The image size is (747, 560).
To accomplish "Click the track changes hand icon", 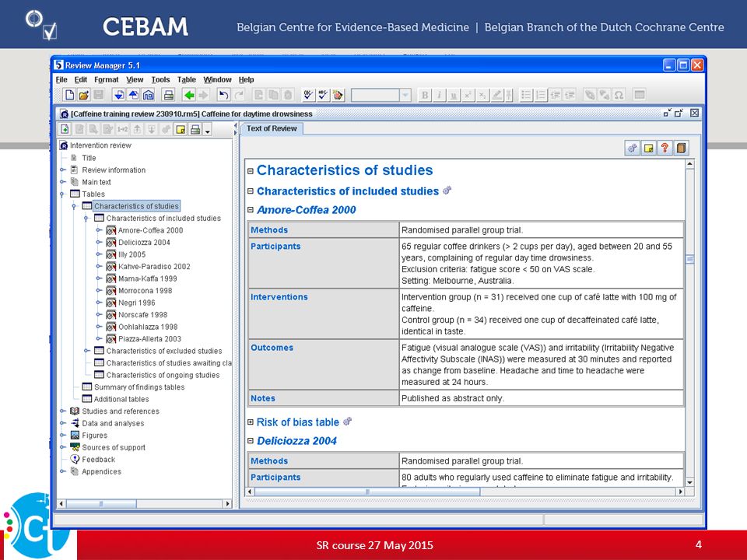I will pyautogui.click(x=338, y=95).
